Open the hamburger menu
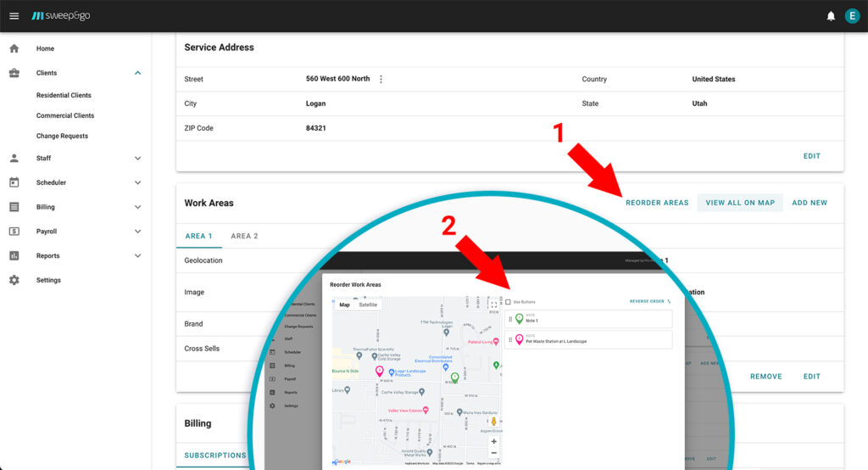The image size is (868, 470). coord(14,16)
